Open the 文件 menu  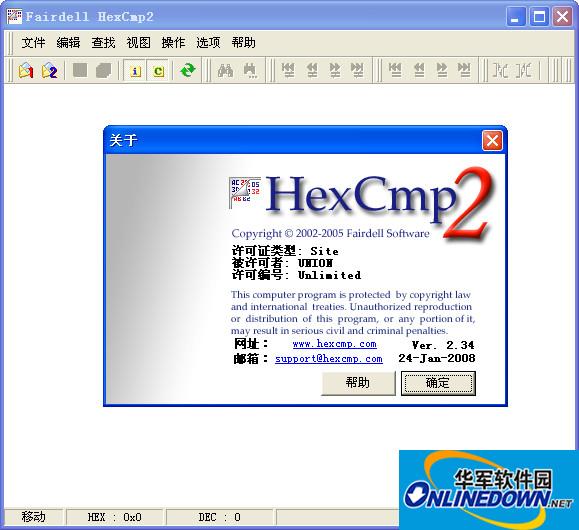click(33, 43)
